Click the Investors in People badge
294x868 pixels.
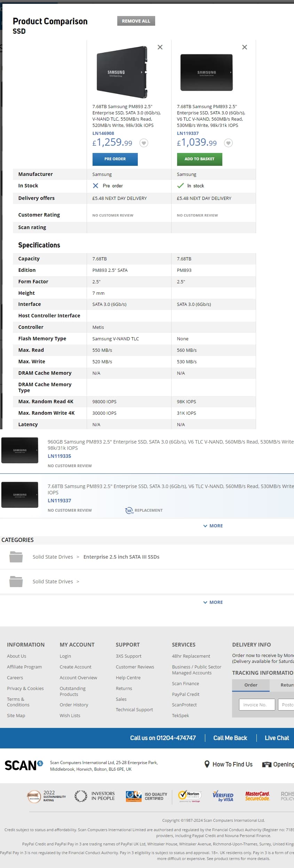point(95,796)
